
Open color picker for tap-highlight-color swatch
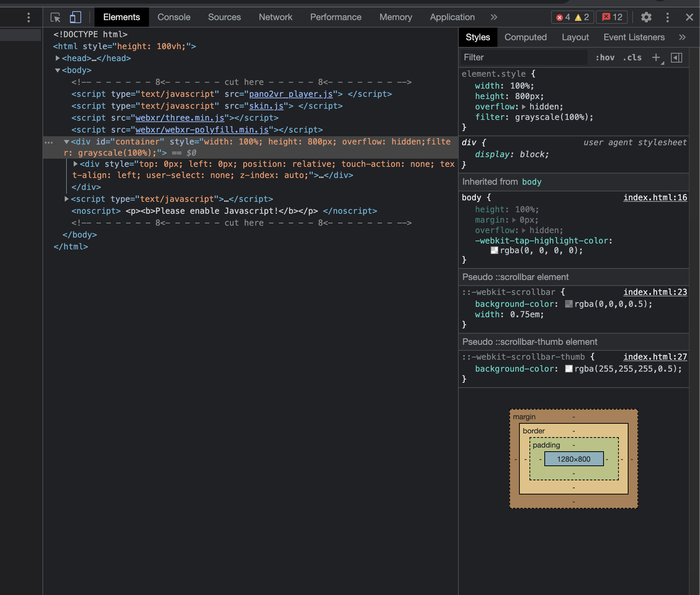(x=494, y=251)
